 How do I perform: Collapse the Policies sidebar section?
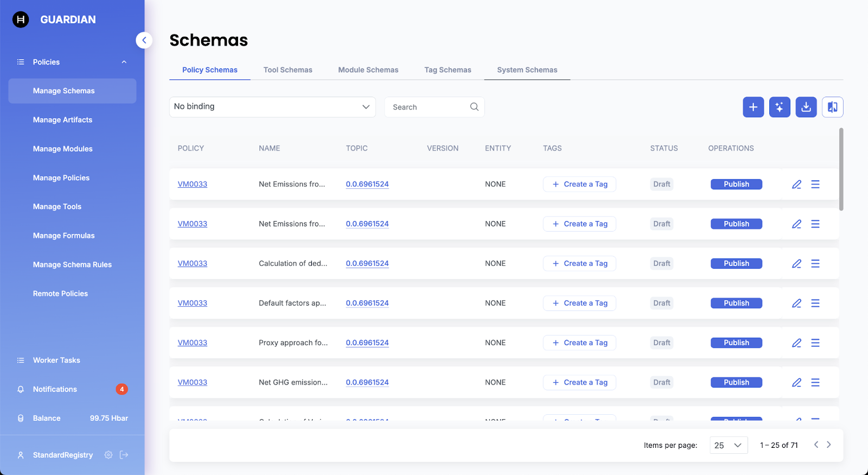(x=124, y=62)
